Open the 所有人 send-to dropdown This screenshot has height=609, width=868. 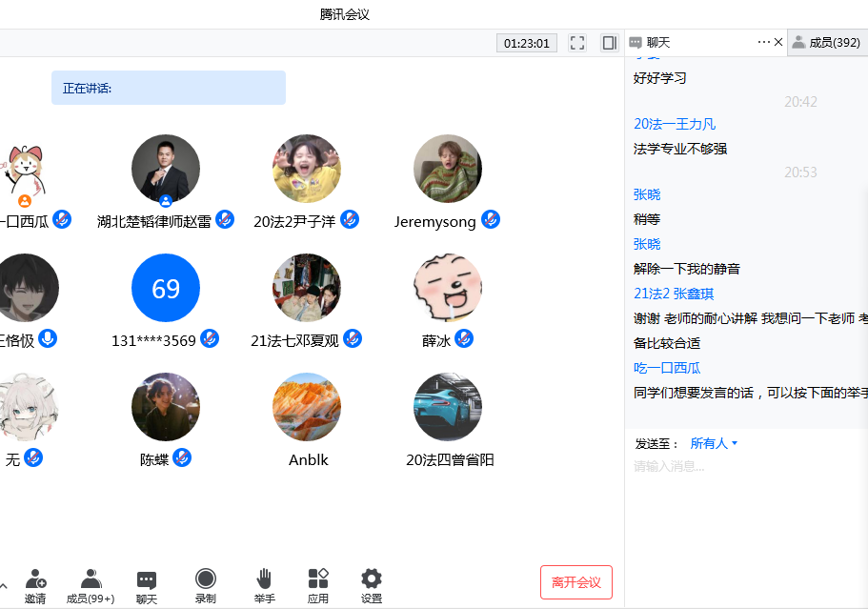pos(714,443)
